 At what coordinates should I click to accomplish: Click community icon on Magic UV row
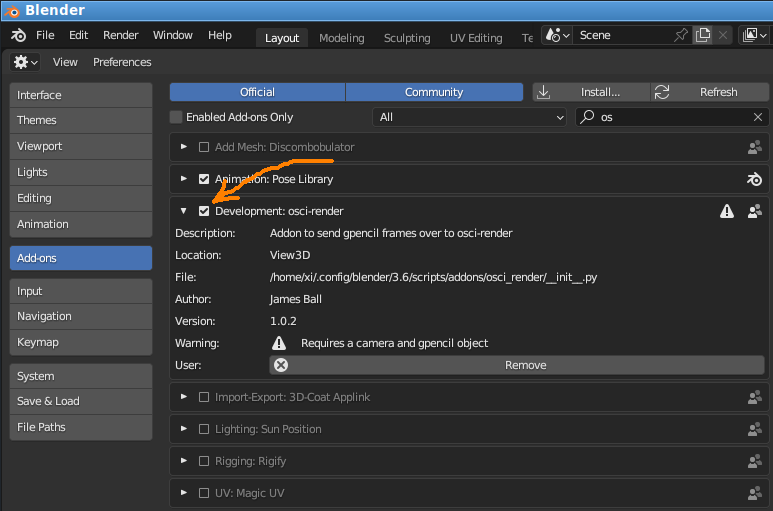click(x=754, y=493)
